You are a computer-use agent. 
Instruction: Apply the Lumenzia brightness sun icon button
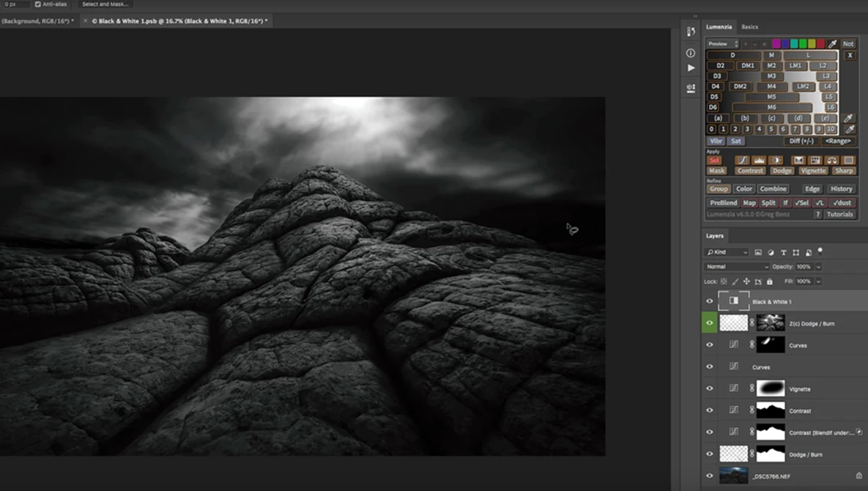(x=776, y=160)
